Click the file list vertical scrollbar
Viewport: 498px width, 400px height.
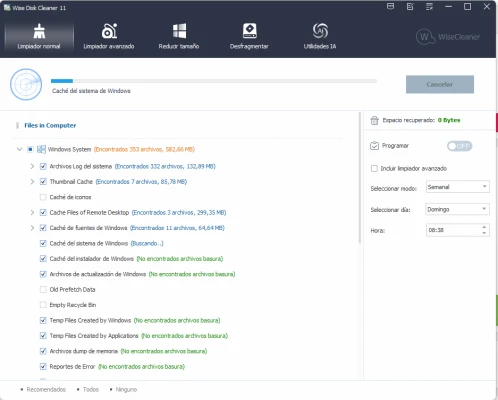[x=360, y=178]
